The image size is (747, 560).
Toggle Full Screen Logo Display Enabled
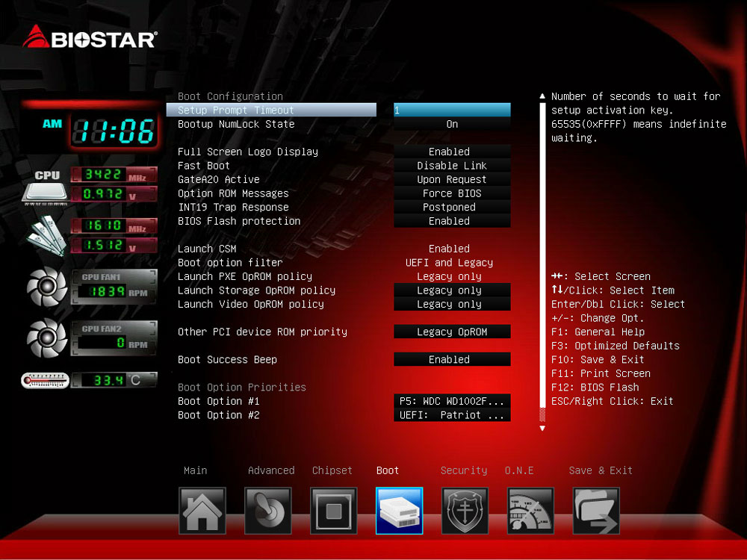tap(452, 152)
